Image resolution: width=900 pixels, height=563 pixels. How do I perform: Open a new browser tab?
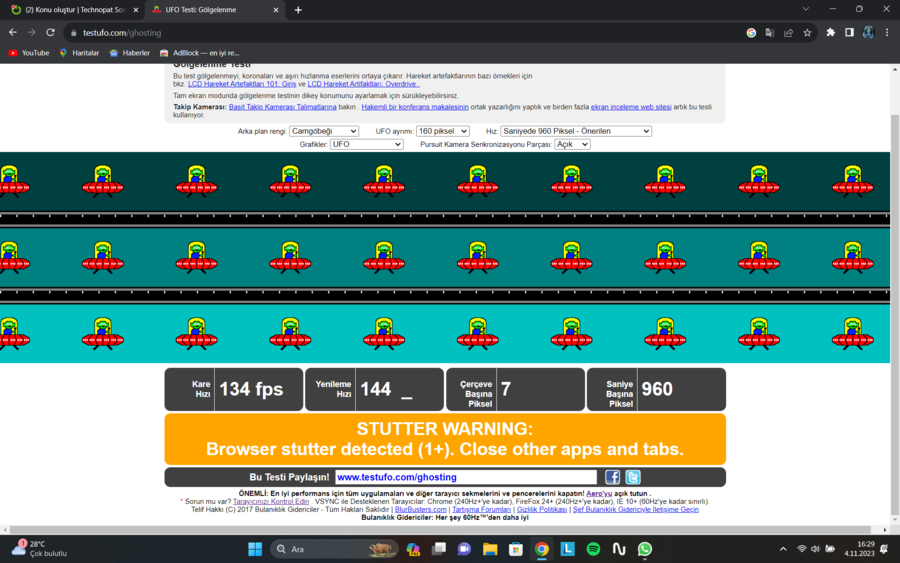pyautogui.click(x=298, y=10)
